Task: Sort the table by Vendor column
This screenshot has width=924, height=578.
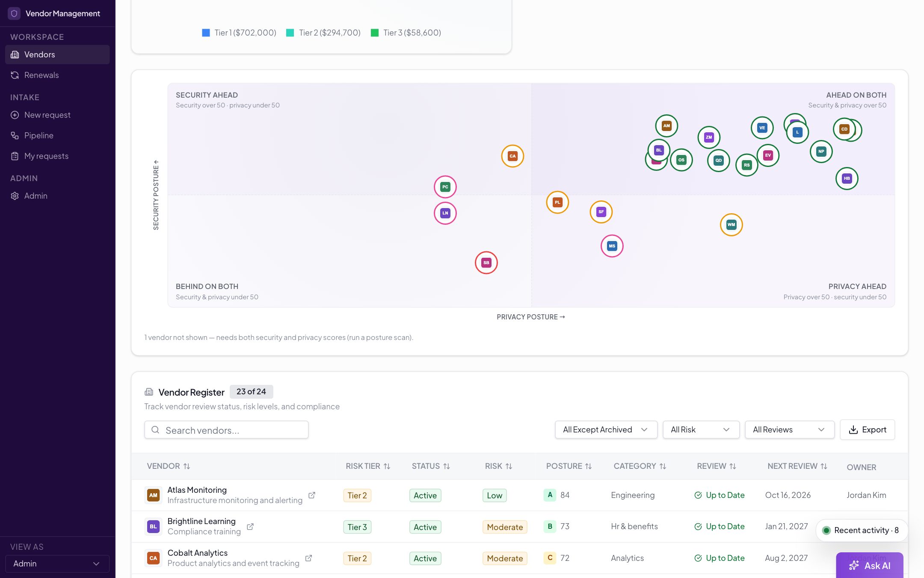Action: coord(169,466)
